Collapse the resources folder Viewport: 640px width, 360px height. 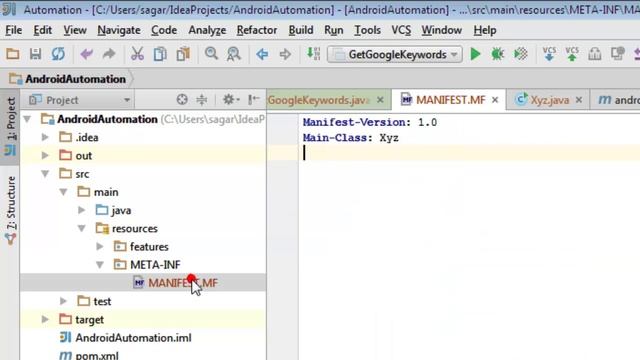pyautogui.click(x=82, y=229)
